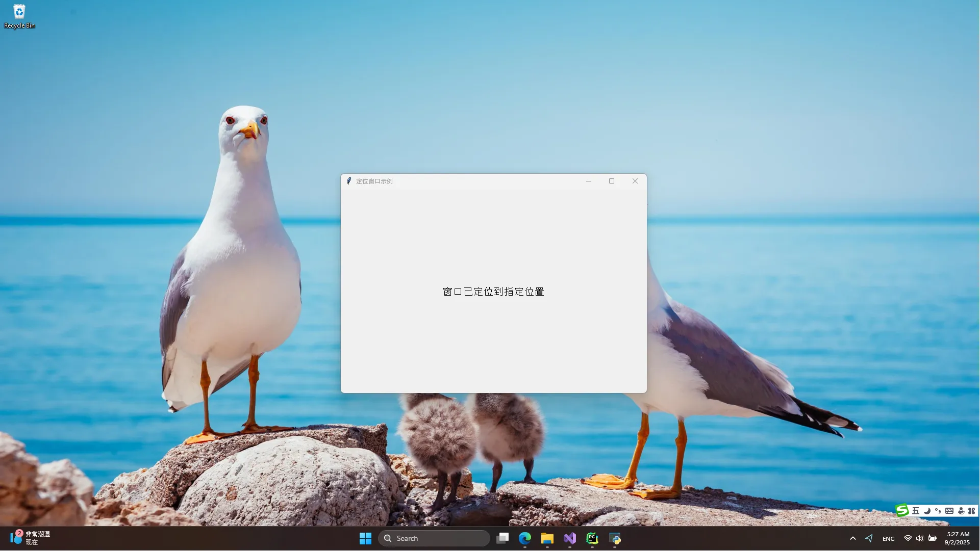980x551 pixels.
Task: Open the clock and date panel
Action: coord(957,538)
